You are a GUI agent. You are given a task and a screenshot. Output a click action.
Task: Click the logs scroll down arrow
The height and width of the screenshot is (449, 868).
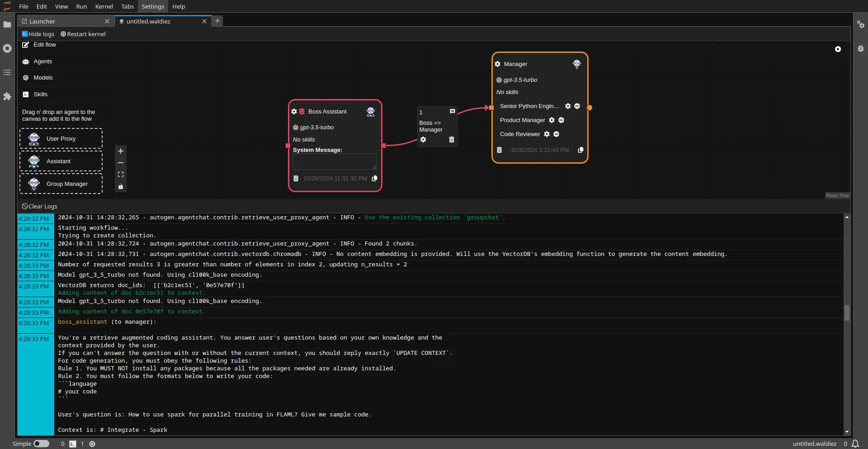tap(847, 432)
